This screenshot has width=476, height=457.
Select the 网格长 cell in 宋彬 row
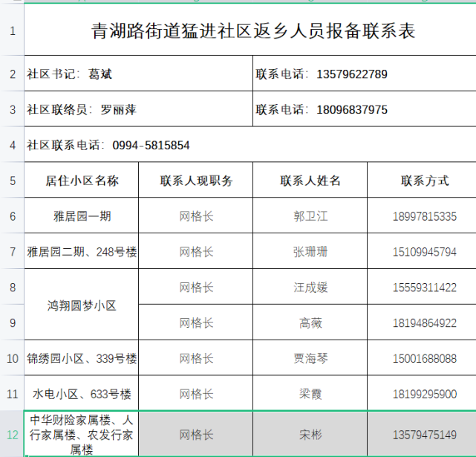(x=196, y=434)
